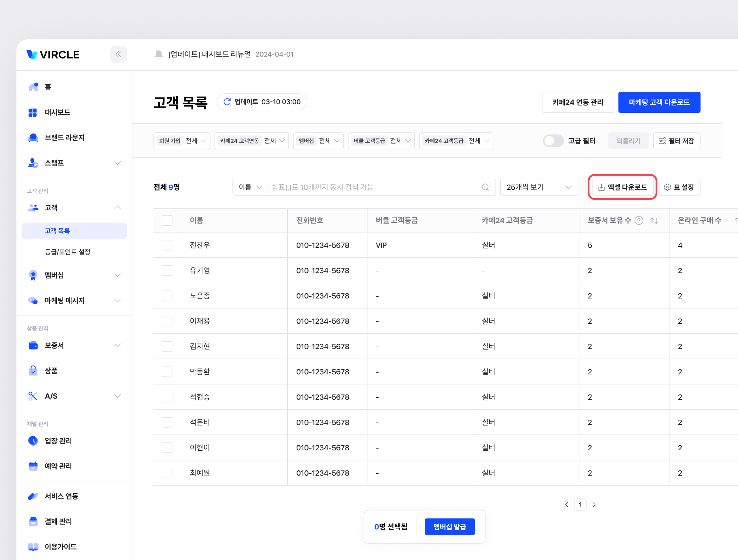The width and height of the screenshot is (738, 560).
Task: Click next page arrow in pagination
Action: 594,505
